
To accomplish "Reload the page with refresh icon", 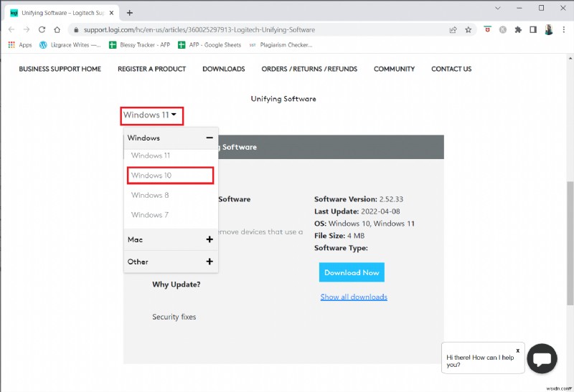I will click(x=42, y=29).
